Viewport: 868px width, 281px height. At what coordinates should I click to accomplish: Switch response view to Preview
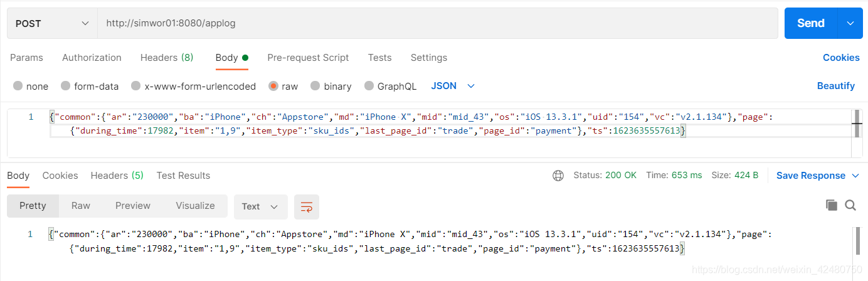click(x=133, y=206)
